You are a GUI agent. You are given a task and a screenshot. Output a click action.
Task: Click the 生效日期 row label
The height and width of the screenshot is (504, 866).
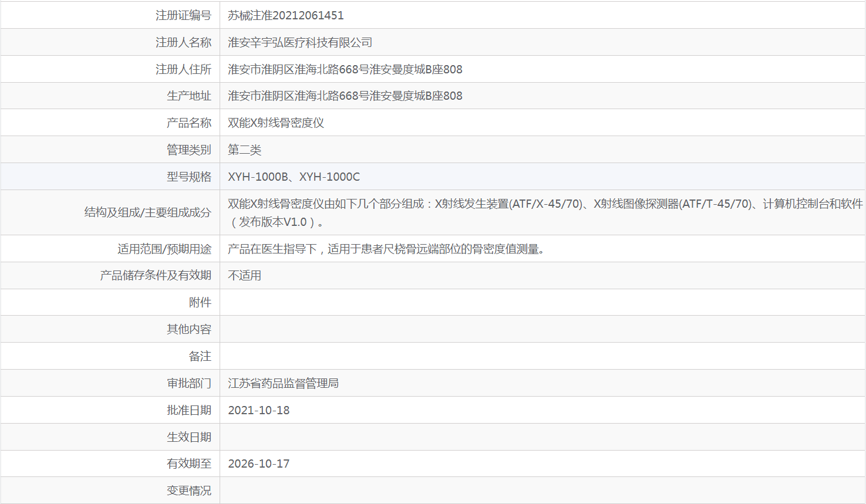(x=189, y=437)
